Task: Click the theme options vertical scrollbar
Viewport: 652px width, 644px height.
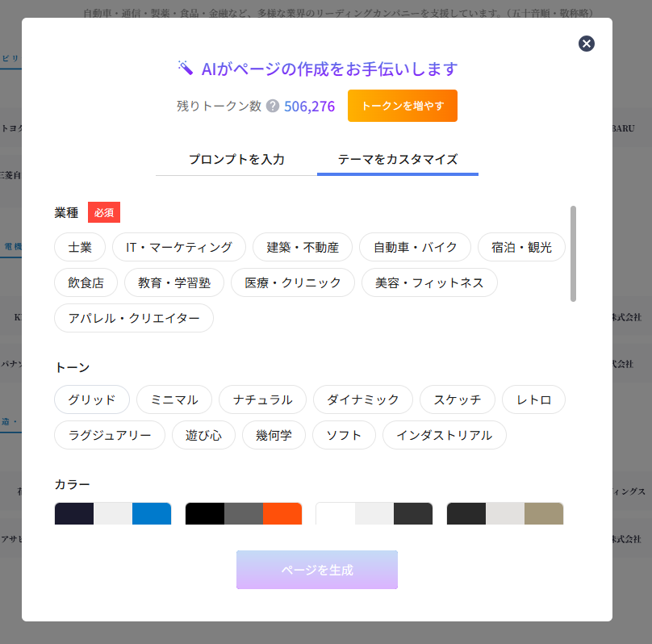Action: click(x=573, y=253)
